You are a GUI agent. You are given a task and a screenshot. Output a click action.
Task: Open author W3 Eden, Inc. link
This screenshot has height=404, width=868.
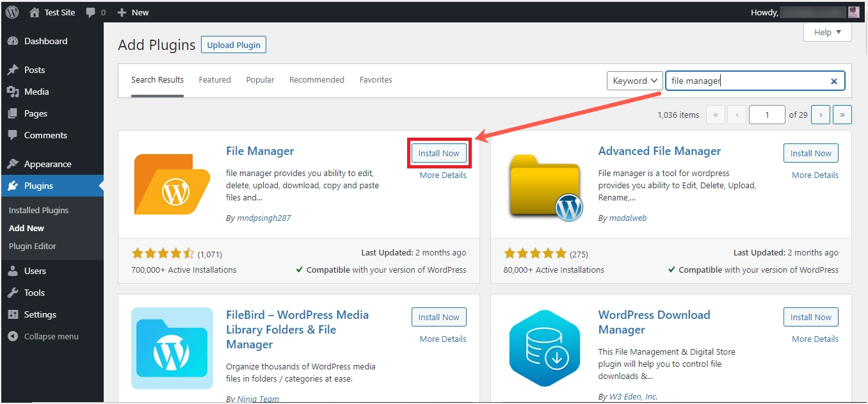633,396
